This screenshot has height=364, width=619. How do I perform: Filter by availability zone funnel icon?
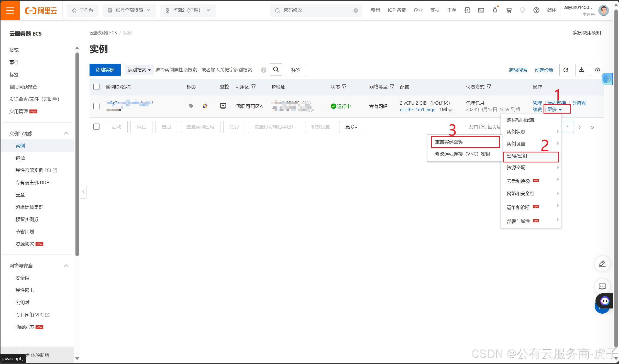pos(253,87)
